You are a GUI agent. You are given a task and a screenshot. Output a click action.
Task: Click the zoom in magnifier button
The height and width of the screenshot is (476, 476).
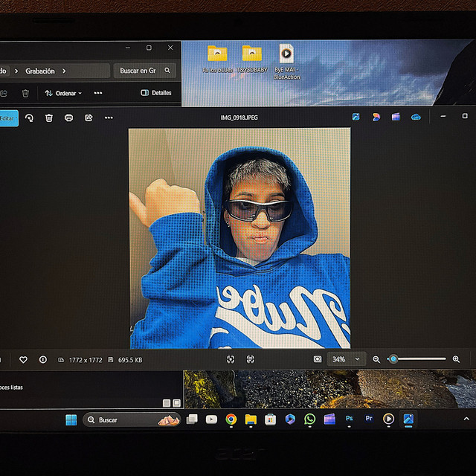pos(456,359)
